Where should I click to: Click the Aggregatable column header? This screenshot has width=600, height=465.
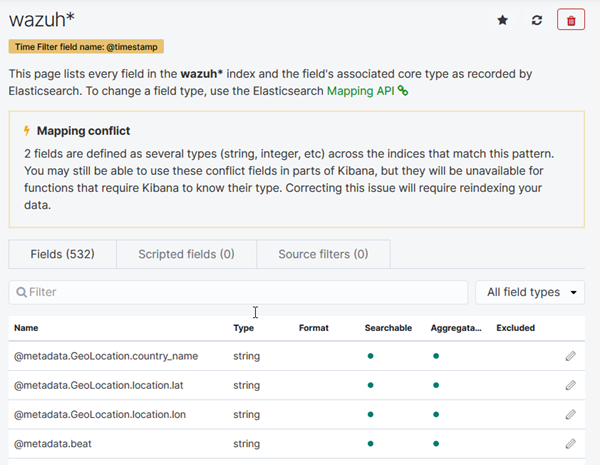point(456,328)
